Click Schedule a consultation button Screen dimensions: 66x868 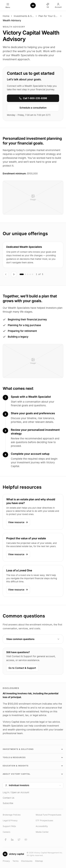point(33,108)
